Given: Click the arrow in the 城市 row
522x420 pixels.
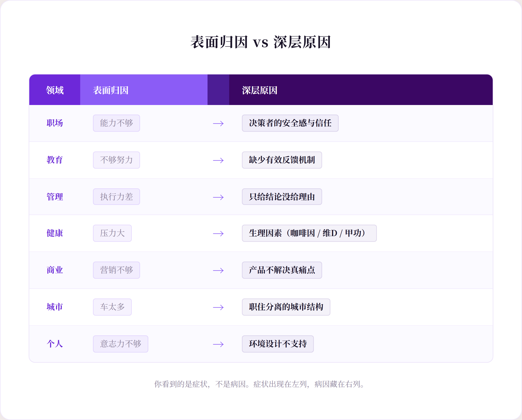Looking at the screenshot, I should (218, 307).
